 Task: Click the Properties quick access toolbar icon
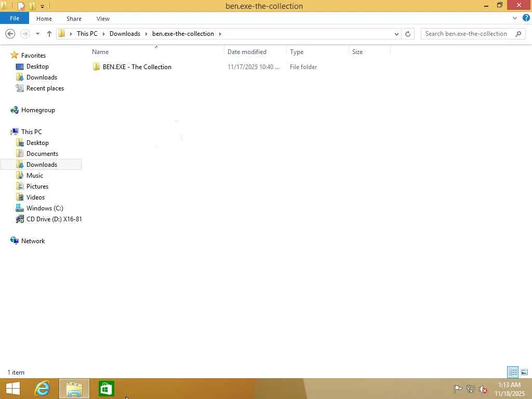[x=21, y=6]
